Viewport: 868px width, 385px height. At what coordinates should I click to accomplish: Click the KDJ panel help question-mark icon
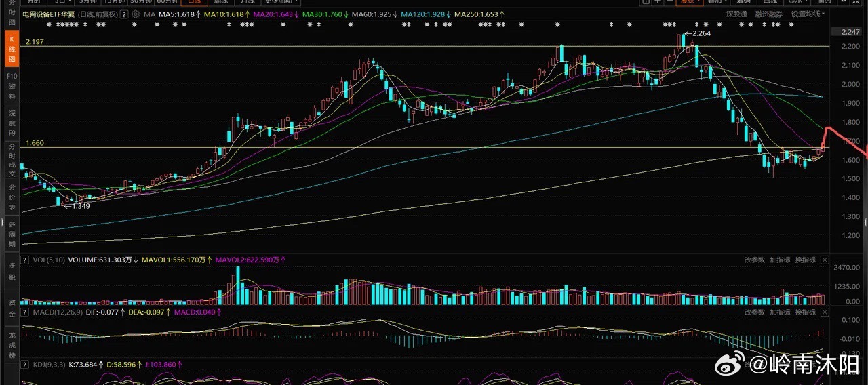point(25,364)
